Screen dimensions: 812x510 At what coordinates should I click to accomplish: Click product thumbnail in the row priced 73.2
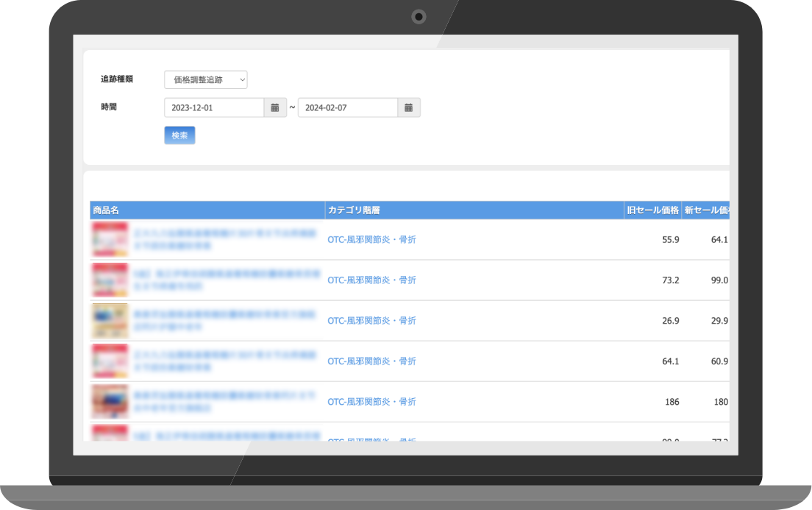pos(110,280)
